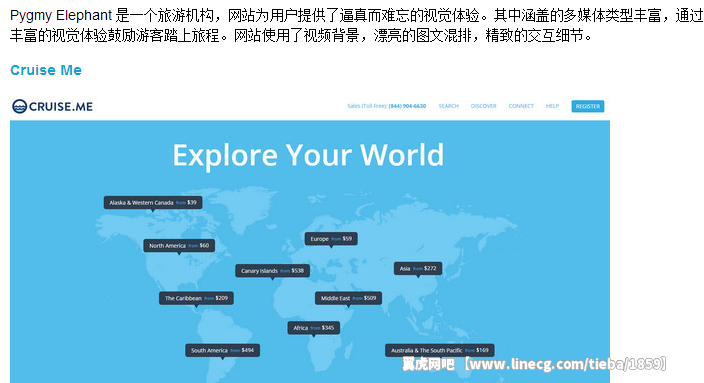Viewport: 704px width, 383px height.
Task: Click the REGISTER button
Action: tap(587, 106)
